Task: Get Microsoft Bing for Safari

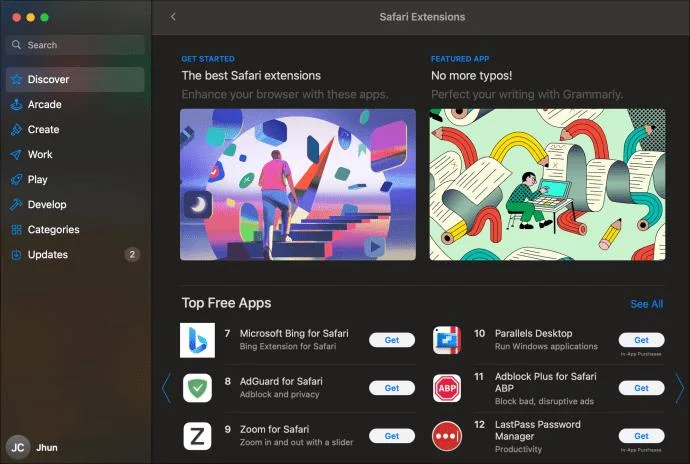Action: click(x=392, y=340)
